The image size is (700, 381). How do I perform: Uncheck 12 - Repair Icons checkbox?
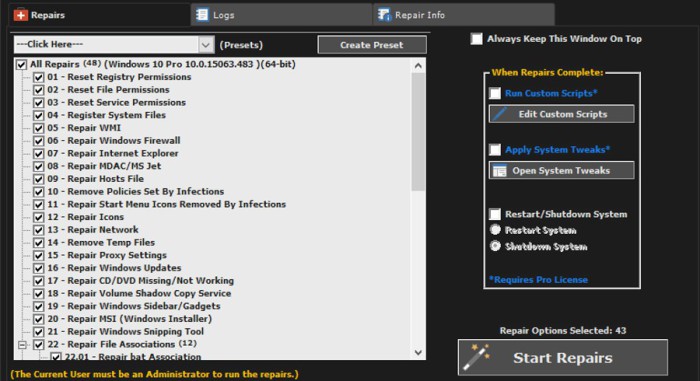pyautogui.click(x=39, y=217)
